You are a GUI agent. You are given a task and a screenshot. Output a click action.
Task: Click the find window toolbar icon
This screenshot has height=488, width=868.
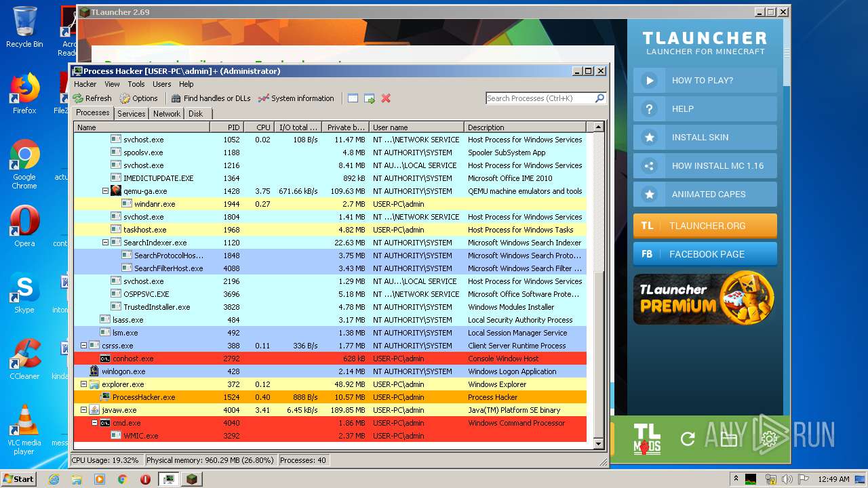click(353, 98)
